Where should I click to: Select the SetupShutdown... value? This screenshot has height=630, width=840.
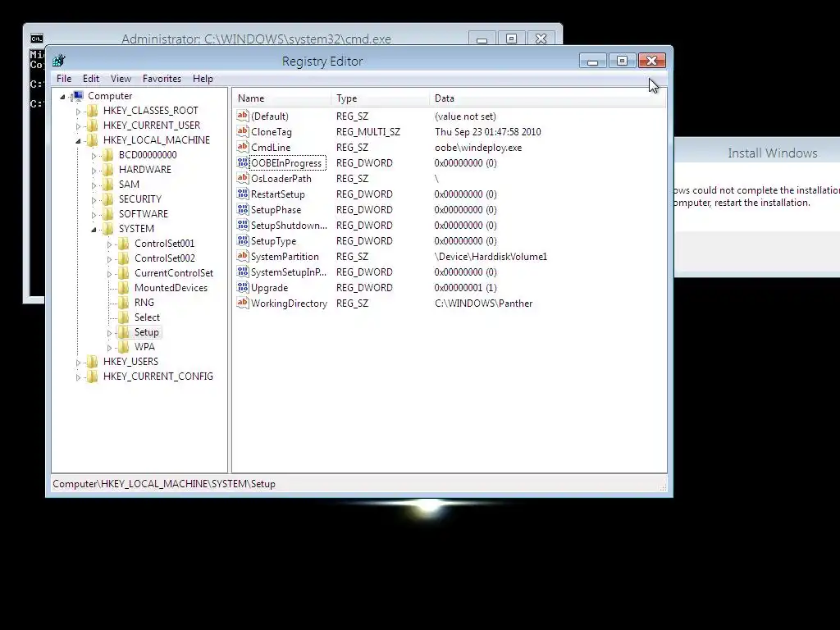point(289,225)
